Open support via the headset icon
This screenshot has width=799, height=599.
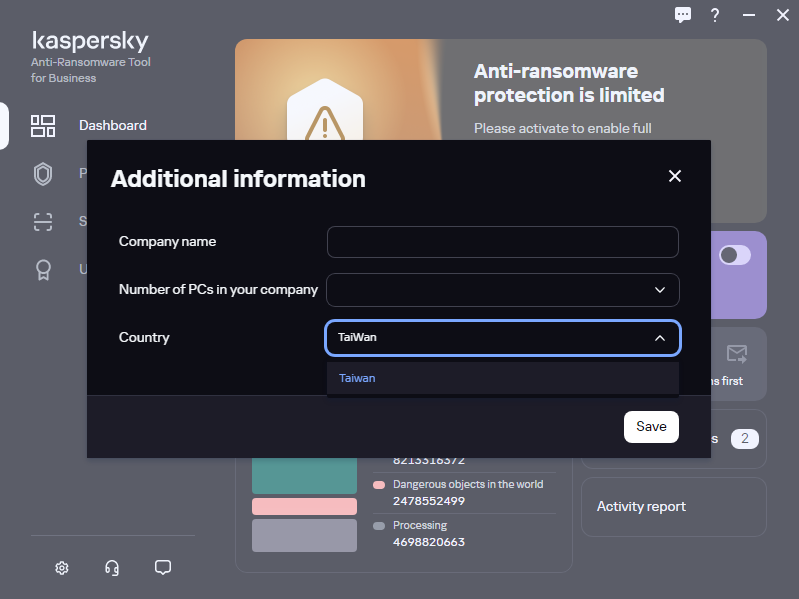pos(112,568)
